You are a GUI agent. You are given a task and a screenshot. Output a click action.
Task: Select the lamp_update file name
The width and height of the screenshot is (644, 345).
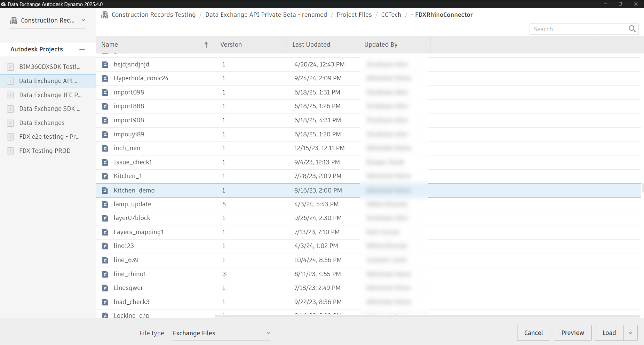tap(132, 204)
